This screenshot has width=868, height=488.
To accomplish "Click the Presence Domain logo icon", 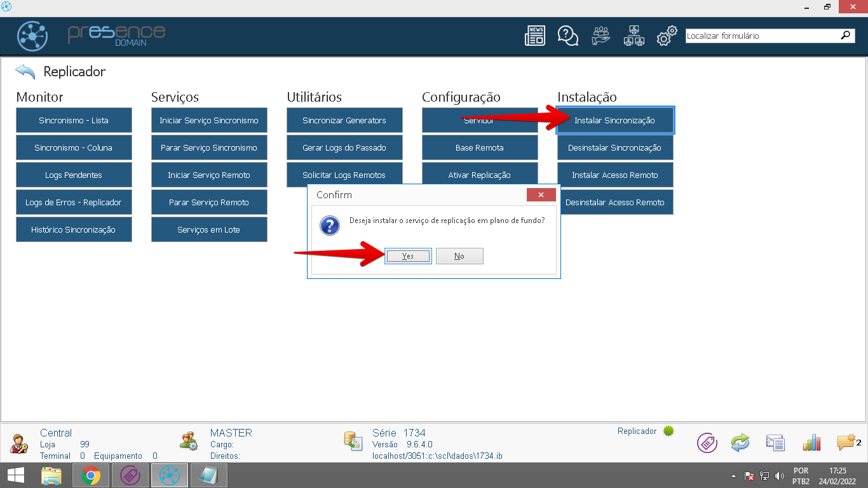I will pos(32,36).
